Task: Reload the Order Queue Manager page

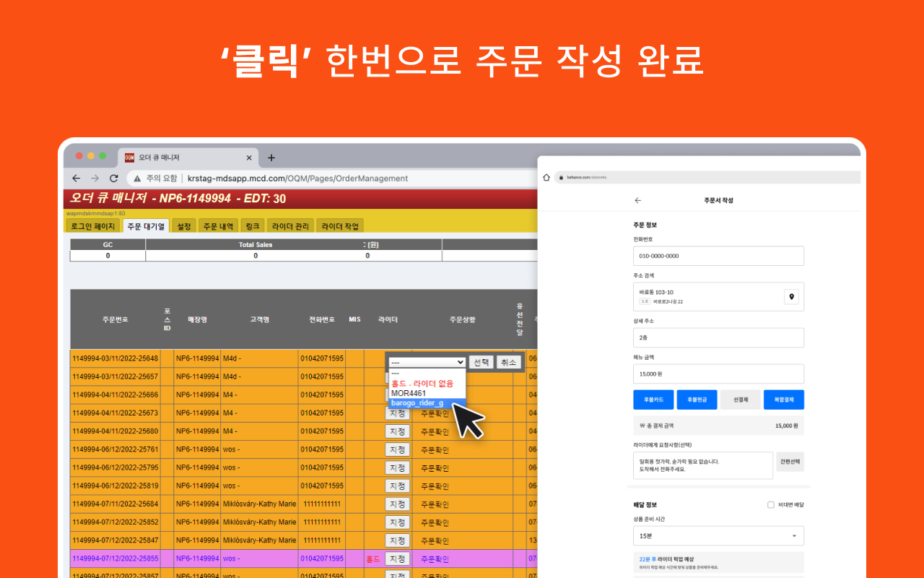Action: pos(113,178)
